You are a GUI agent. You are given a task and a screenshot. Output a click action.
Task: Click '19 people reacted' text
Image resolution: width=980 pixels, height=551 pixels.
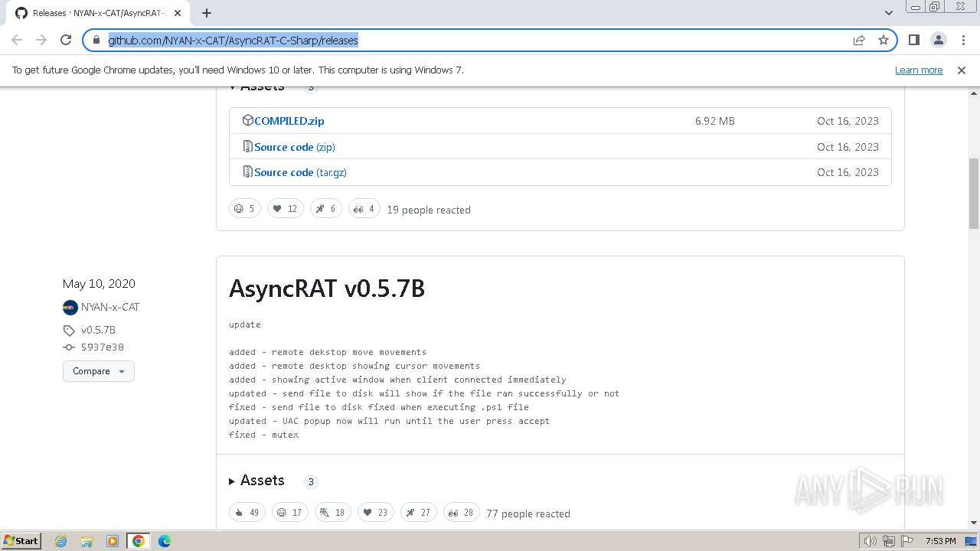pos(429,210)
